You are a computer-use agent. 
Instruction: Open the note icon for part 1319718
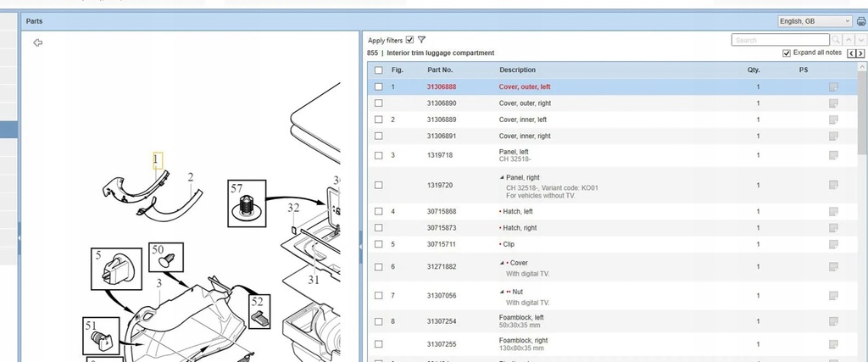click(833, 155)
